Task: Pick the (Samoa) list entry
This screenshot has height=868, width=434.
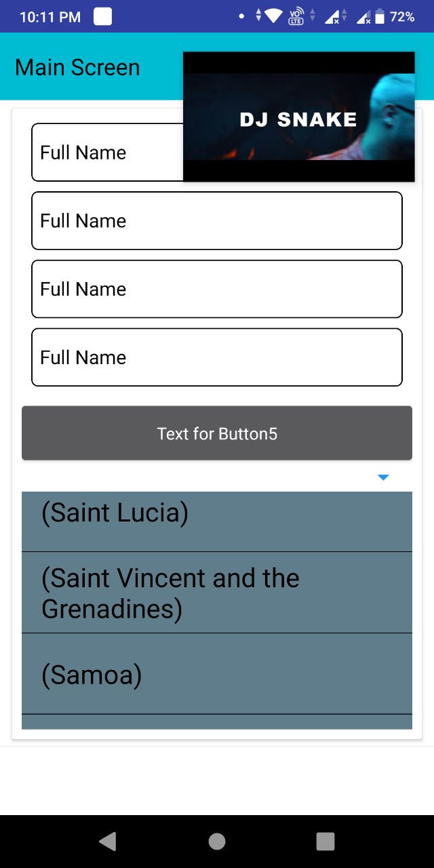Action: point(217,674)
